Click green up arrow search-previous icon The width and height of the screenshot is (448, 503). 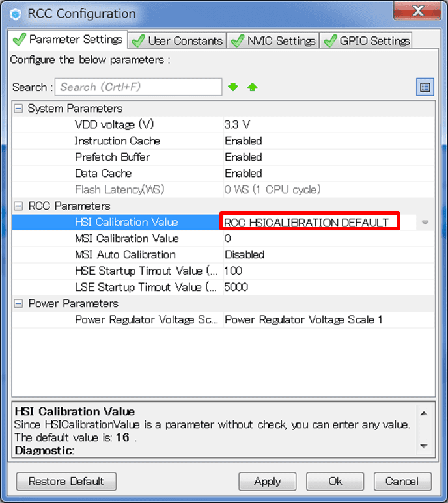point(253,87)
